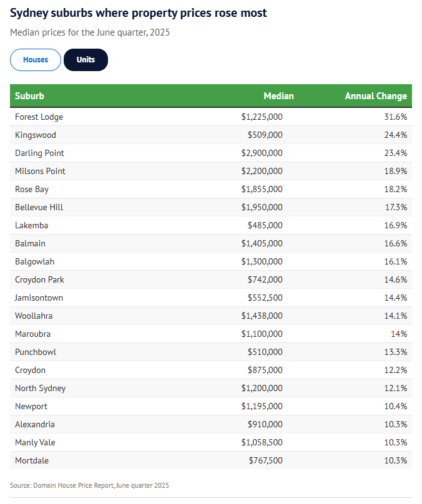Click the Mortdale suburb row
Screen dimensions: 422x504
point(32,460)
